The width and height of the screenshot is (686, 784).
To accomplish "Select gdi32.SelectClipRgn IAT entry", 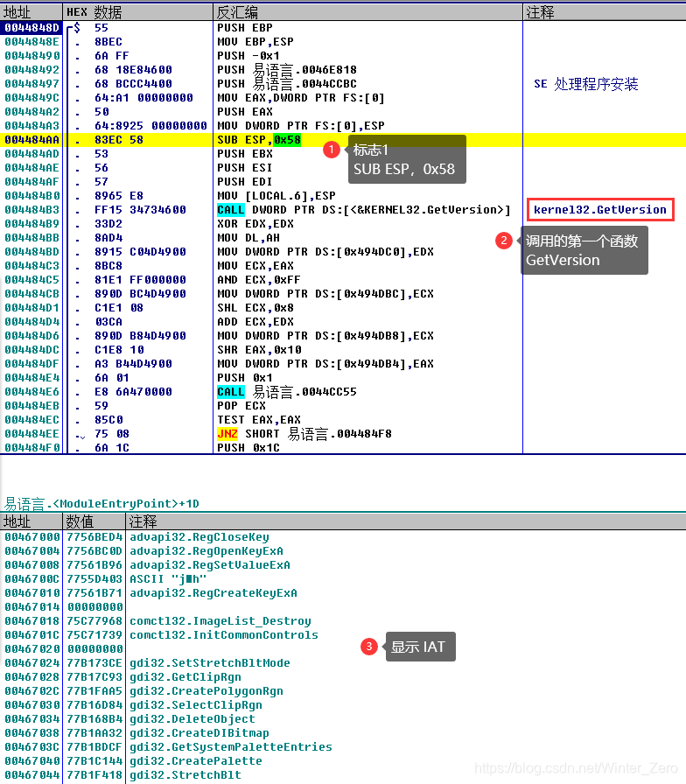I will point(196,705).
